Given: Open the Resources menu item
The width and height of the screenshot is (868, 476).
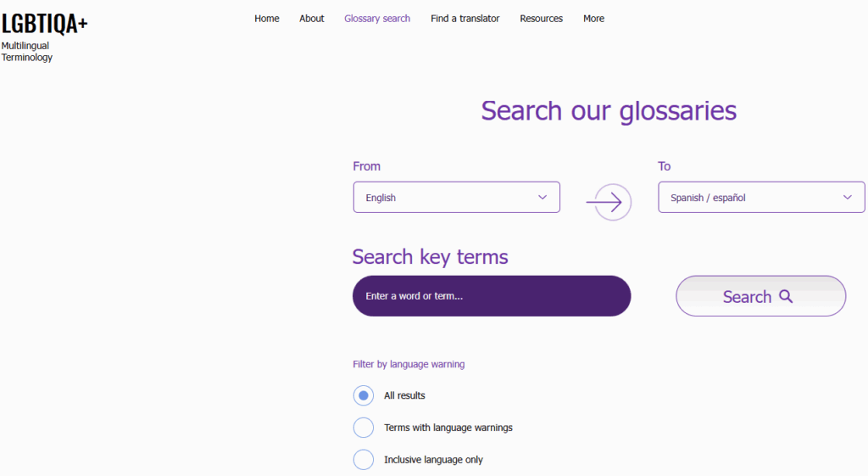Looking at the screenshot, I should (542, 19).
